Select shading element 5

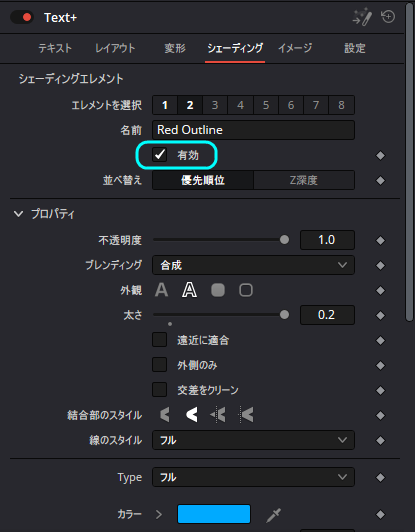266,105
